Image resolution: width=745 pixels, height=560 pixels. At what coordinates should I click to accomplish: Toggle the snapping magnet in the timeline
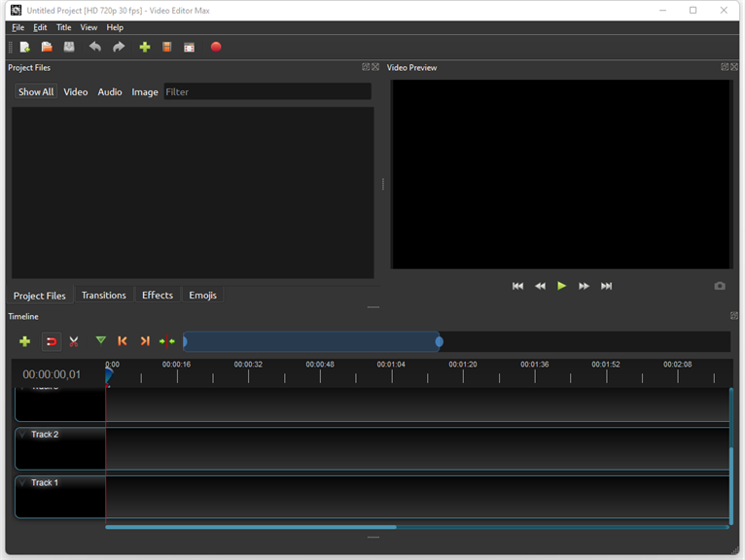(52, 341)
